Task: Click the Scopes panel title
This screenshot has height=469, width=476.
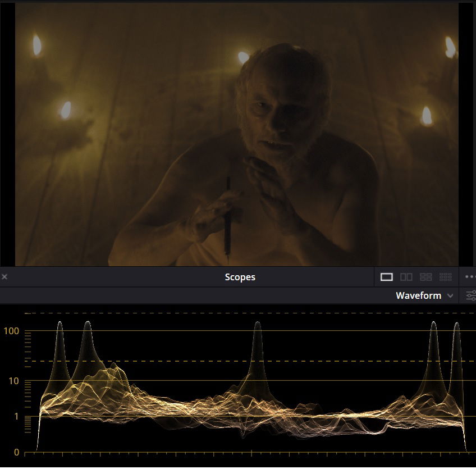Action: 240,277
